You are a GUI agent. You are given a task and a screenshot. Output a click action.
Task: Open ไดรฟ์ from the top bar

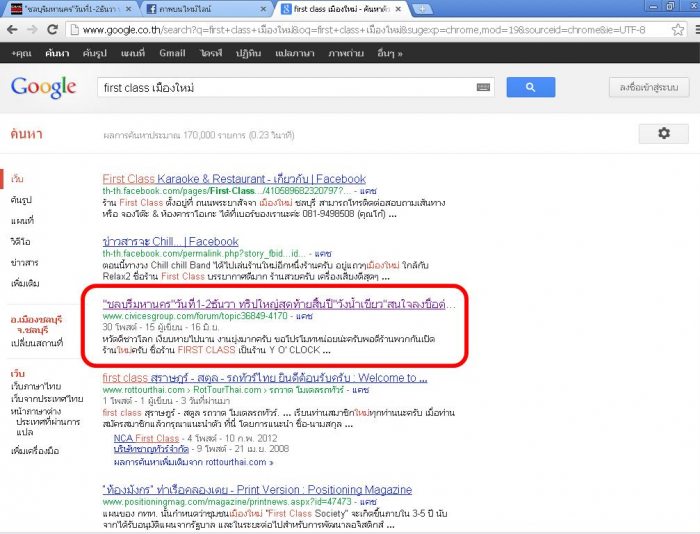point(211,53)
